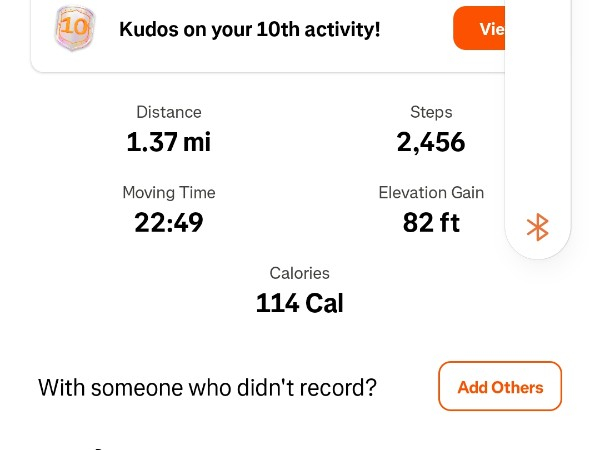Image resolution: width=600 pixels, height=450 pixels.
Task: Click the number 10 on the badge
Action: 74,26
